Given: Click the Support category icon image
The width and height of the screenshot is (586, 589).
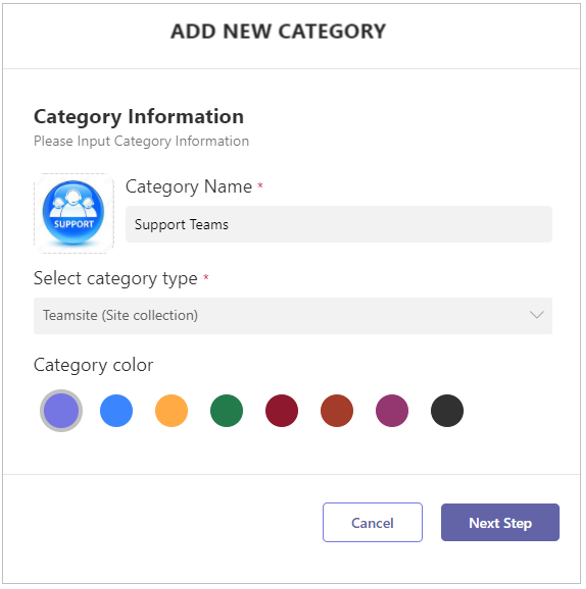Looking at the screenshot, I should 74,213.
